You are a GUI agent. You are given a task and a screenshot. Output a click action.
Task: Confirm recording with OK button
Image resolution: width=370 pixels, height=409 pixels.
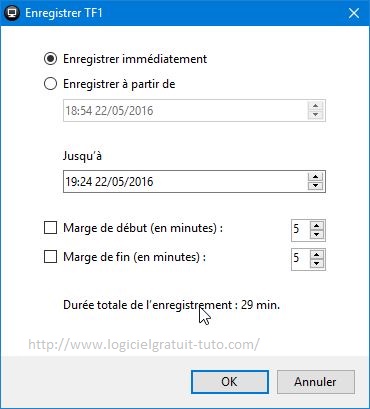coord(230,382)
